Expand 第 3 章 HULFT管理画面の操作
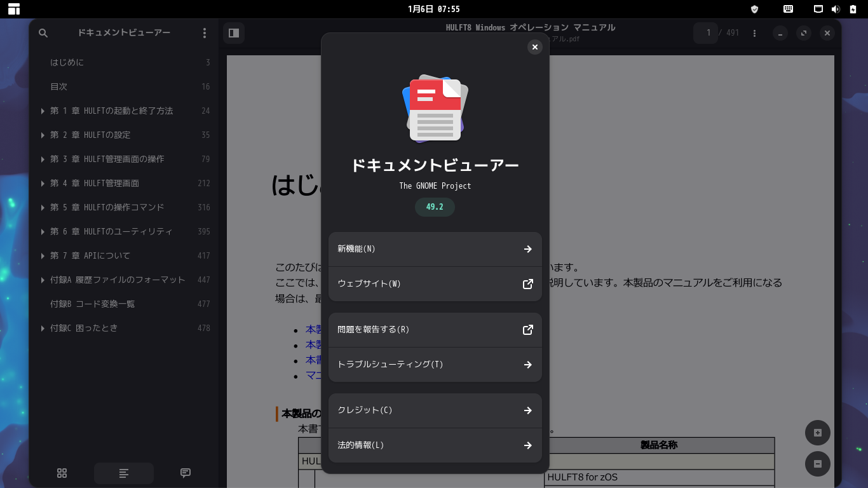This screenshot has height=488, width=868. [43, 159]
